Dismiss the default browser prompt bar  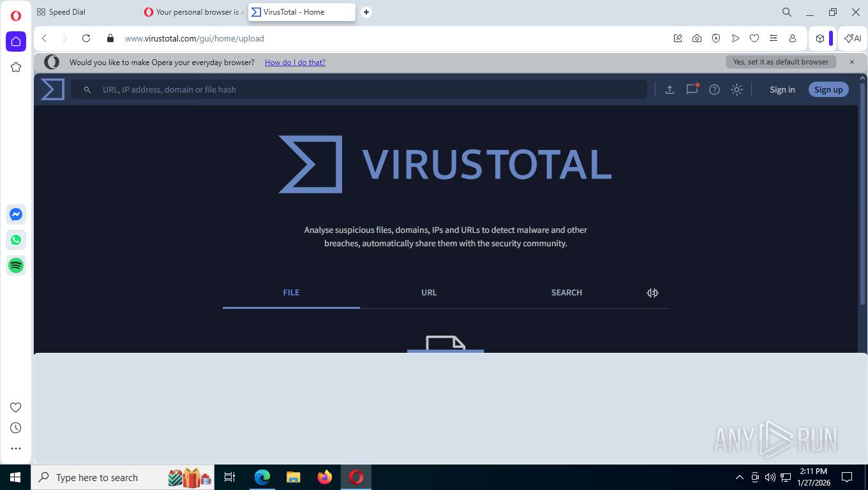coord(851,62)
